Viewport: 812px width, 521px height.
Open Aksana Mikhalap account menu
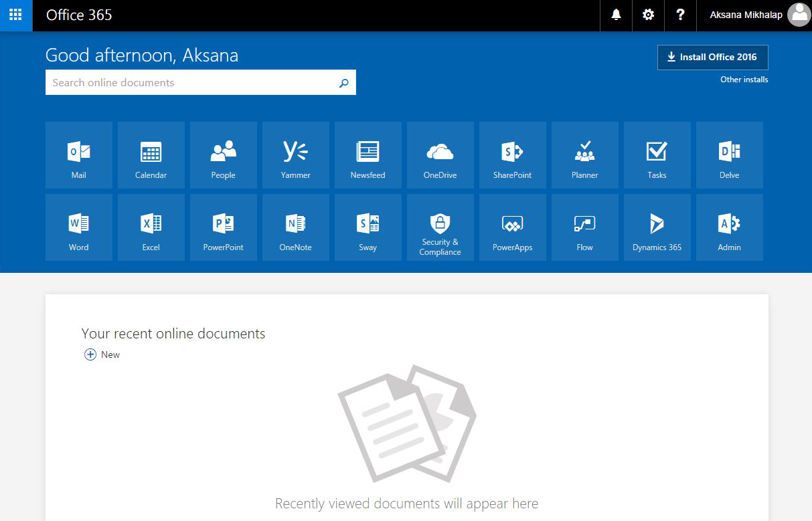click(x=754, y=15)
